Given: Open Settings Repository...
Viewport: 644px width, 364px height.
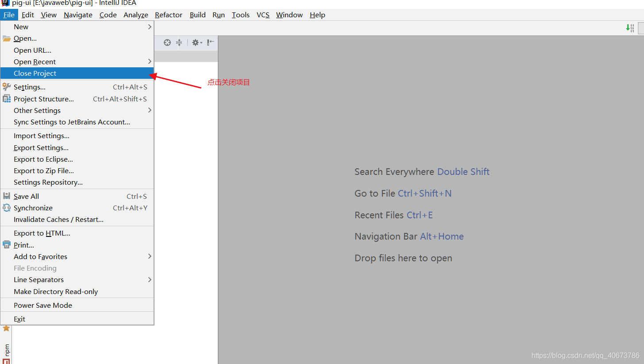Looking at the screenshot, I should pyautogui.click(x=77, y=182).
